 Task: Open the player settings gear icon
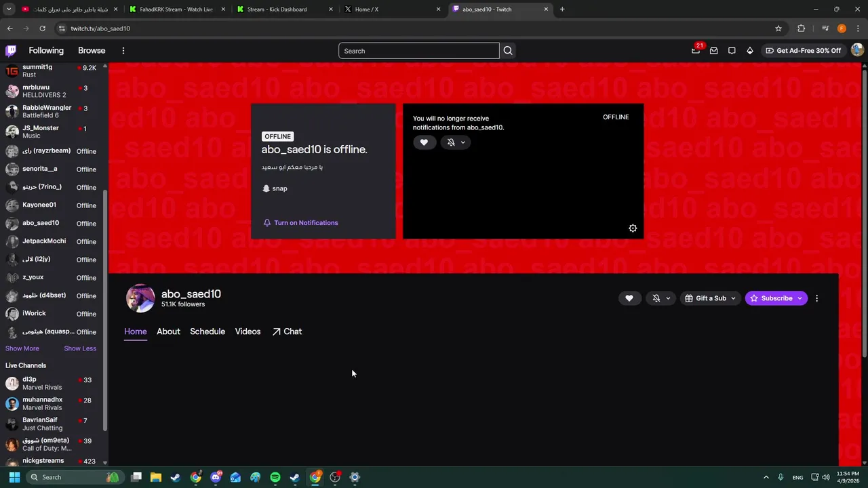tap(633, 228)
